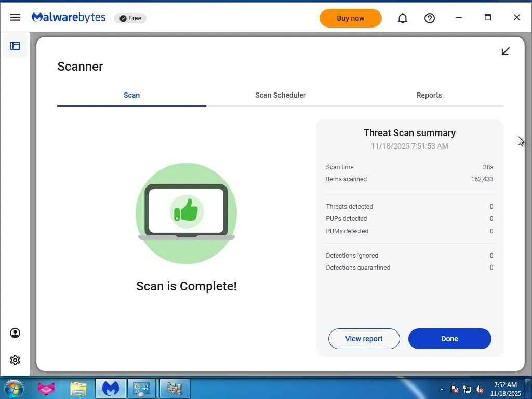This screenshot has width=532, height=399.
Task: Click the Malwarebytes taskbar icon
Action: tap(111, 389)
